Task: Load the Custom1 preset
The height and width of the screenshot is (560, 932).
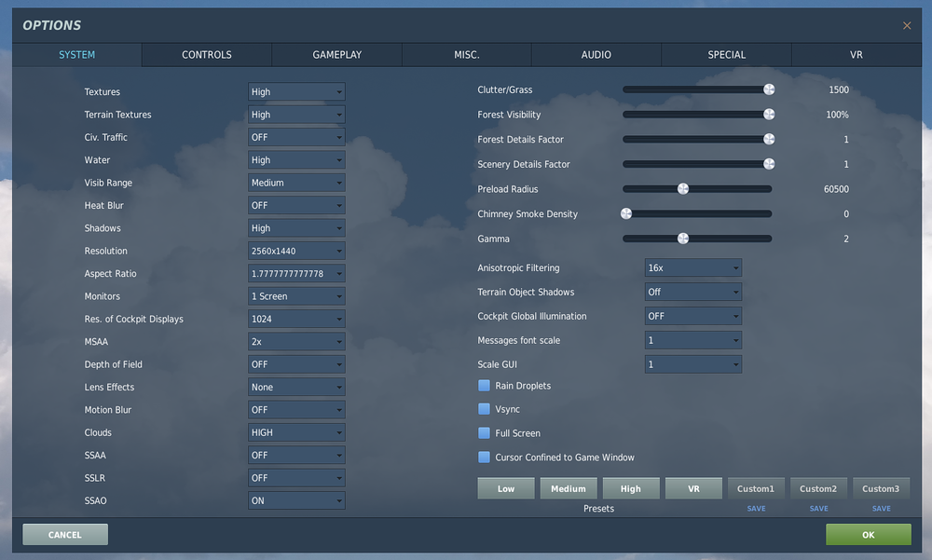Action: click(x=756, y=488)
